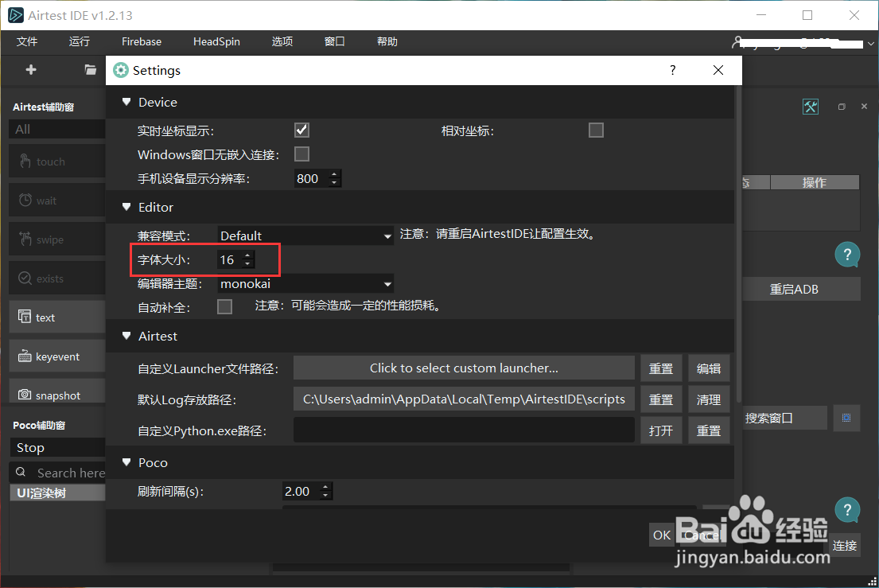Click the 刷新间隔 spinner showing 2.00
The width and height of the screenshot is (879, 588).
(307, 491)
